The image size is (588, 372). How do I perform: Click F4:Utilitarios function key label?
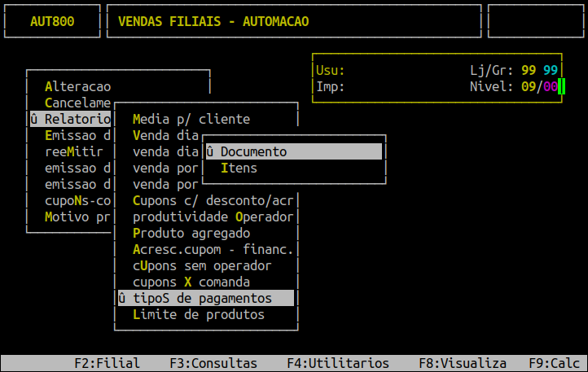[338, 364]
